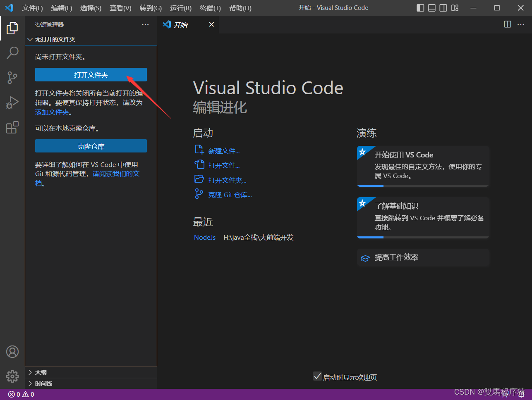Screen dimensions: 532x400
Task: Open the 转到(G) menu
Action: point(151,8)
